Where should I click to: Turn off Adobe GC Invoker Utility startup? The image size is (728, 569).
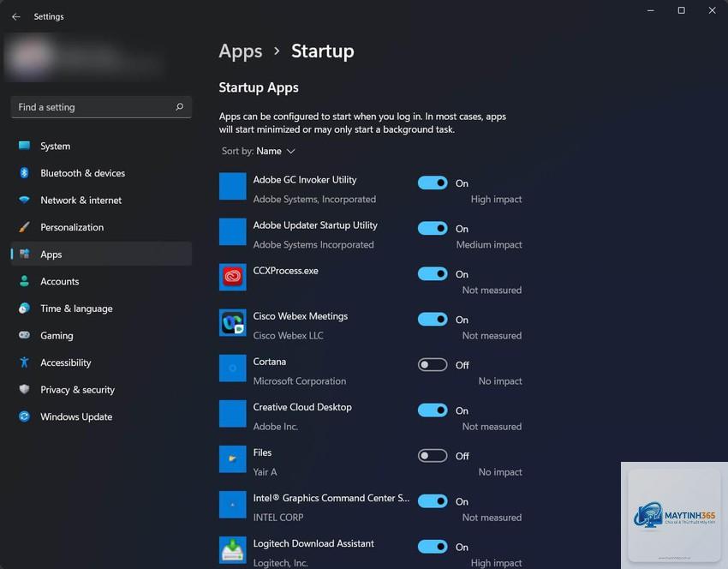point(433,183)
